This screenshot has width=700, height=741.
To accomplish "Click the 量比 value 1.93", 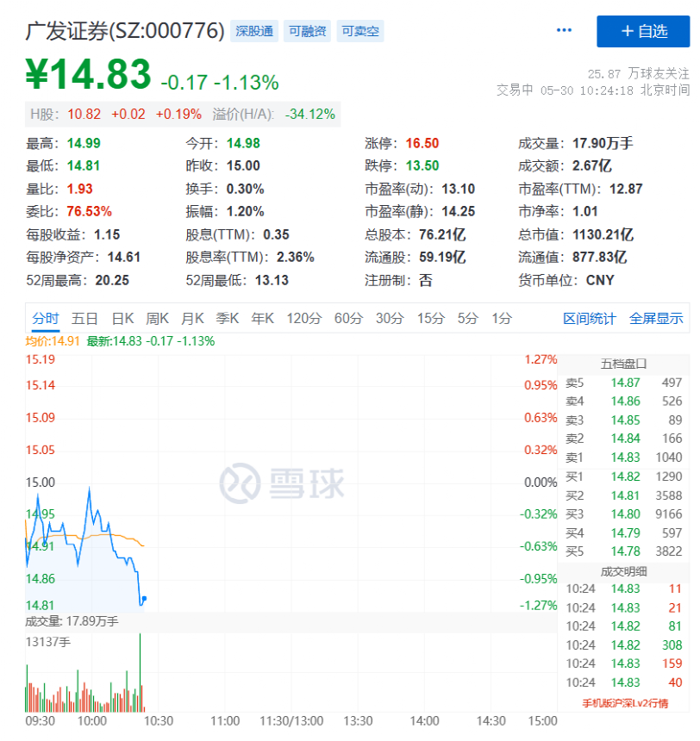I will point(79,189).
